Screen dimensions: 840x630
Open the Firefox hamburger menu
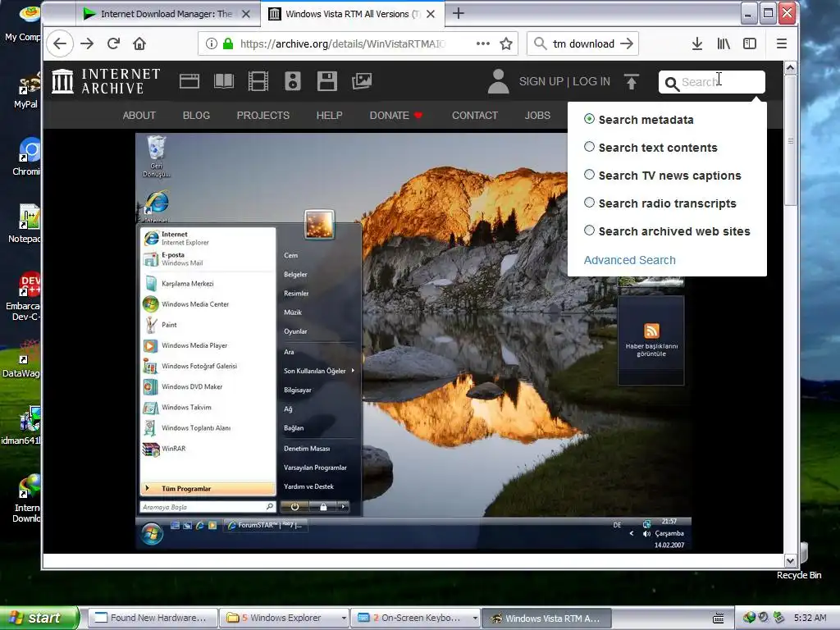coord(782,44)
